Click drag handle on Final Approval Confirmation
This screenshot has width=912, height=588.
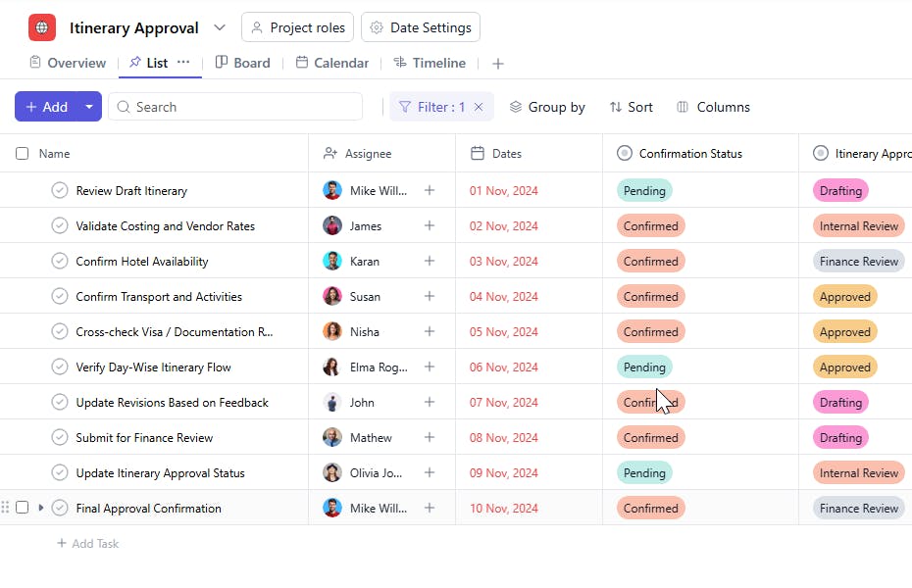pyautogui.click(x=6, y=508)
